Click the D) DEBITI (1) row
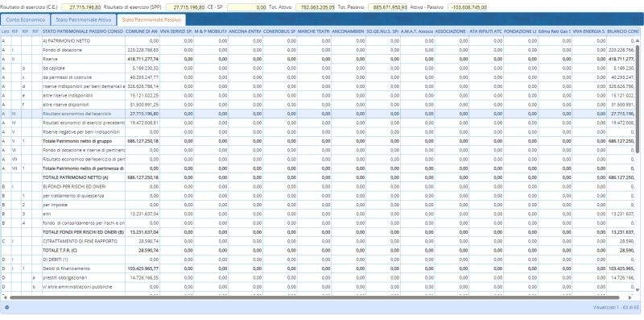 (318, 259)
